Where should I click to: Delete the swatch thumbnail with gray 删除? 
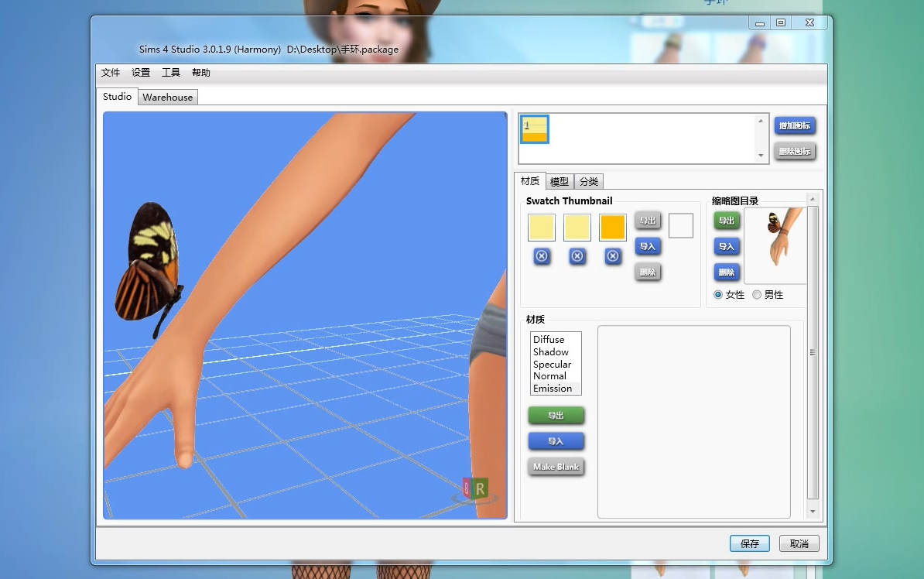648,272
